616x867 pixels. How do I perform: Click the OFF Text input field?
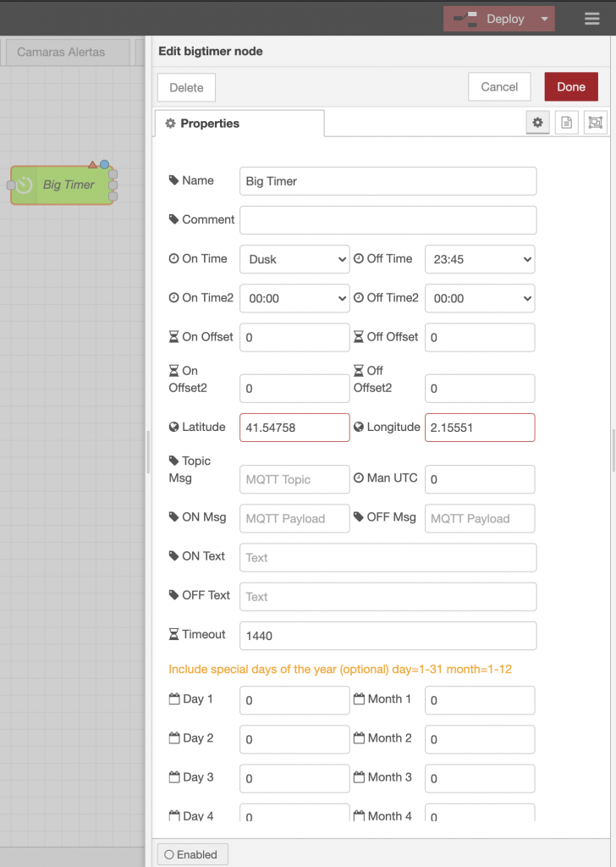click(x=388, y=597)
